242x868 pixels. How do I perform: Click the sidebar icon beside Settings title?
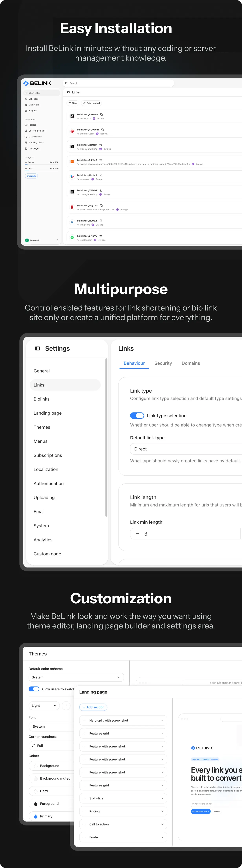[x=38, y=348]
